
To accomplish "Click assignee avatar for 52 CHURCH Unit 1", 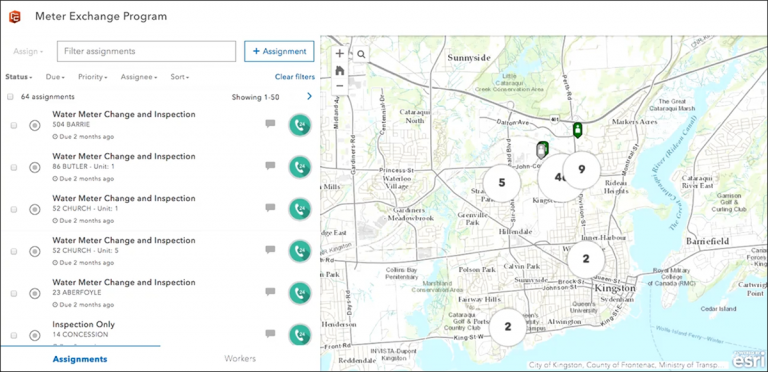I will pyautogui.click(x=300, y=209).
